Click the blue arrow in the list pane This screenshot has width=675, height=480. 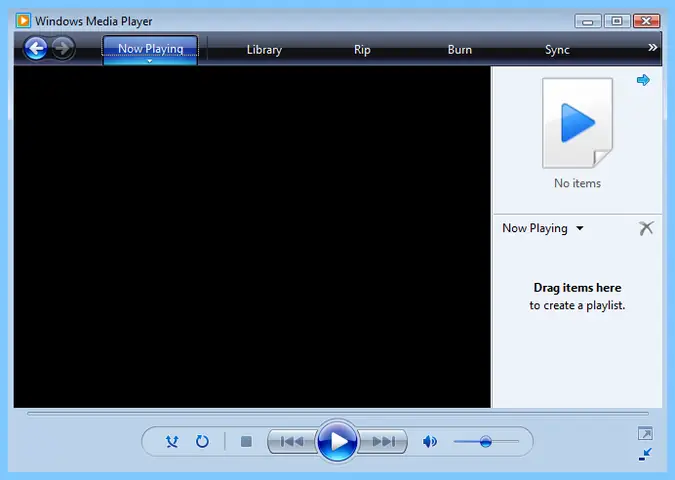tap(643, 80)
